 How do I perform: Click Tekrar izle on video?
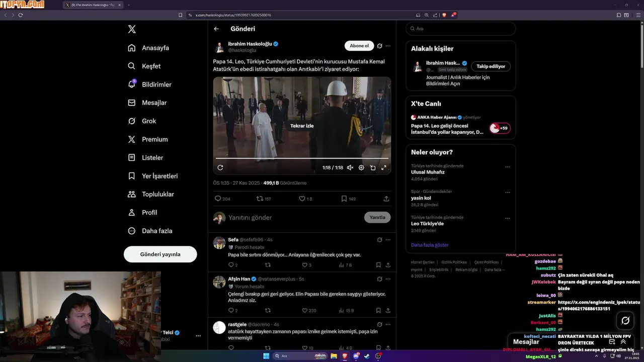point(302,126)
